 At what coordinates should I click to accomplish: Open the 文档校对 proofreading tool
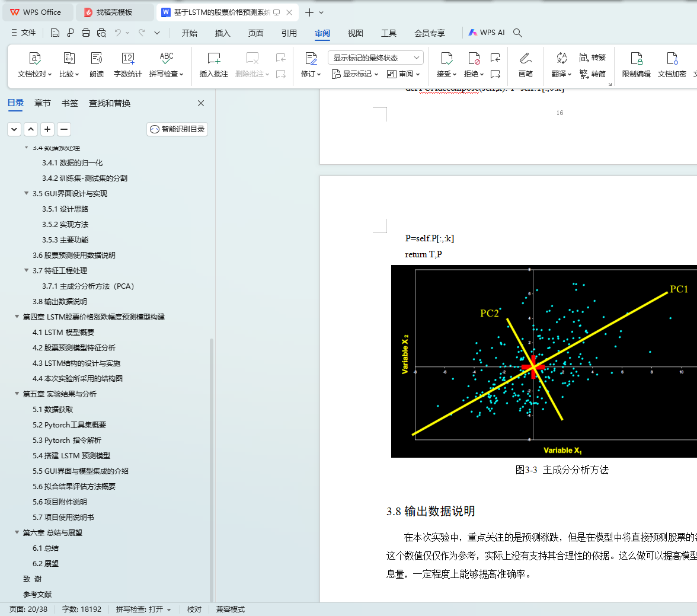tap(34, 65)
